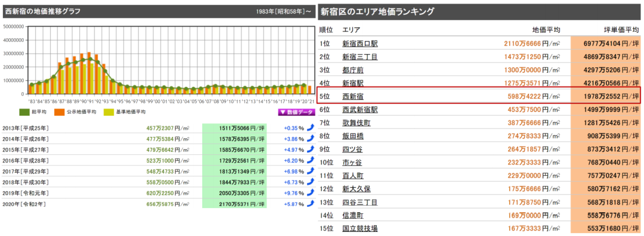Open the 数値データ button
The height and width of the screenshot is (236, 644).
coord(296,111)
